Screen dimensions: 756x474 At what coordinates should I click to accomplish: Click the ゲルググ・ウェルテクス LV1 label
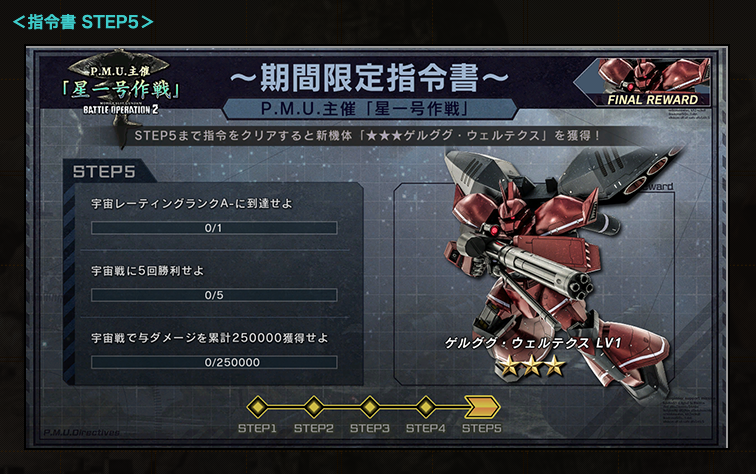[x=532, y=343]
